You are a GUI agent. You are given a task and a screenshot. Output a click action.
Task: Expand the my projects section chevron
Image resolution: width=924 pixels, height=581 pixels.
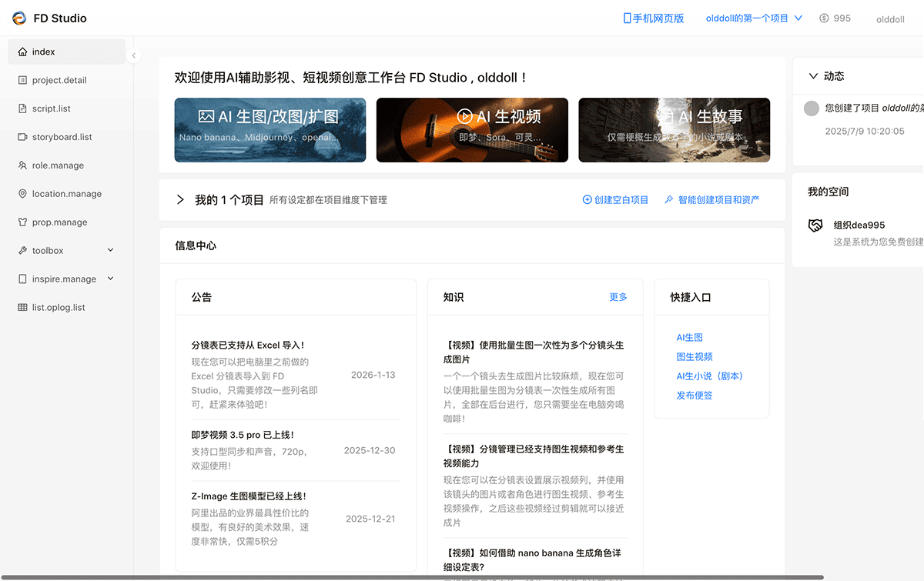click(180, 200)
